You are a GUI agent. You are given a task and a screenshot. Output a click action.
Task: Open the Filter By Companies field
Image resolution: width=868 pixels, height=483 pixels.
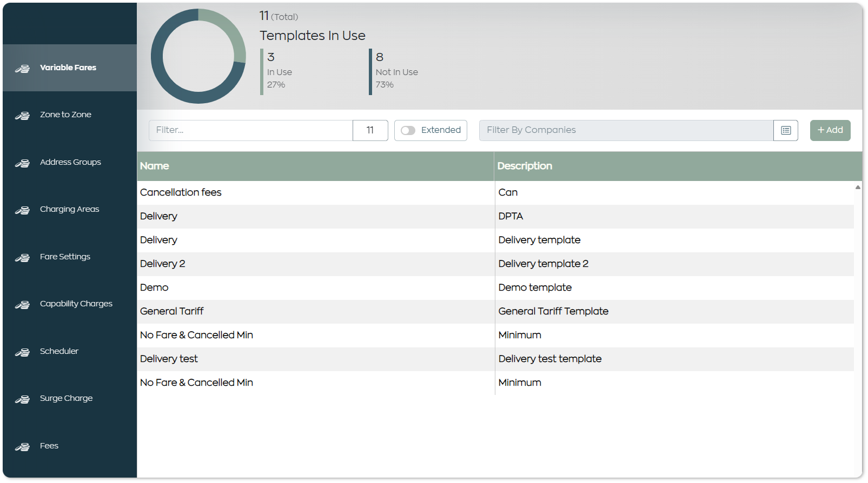point(626,130)
